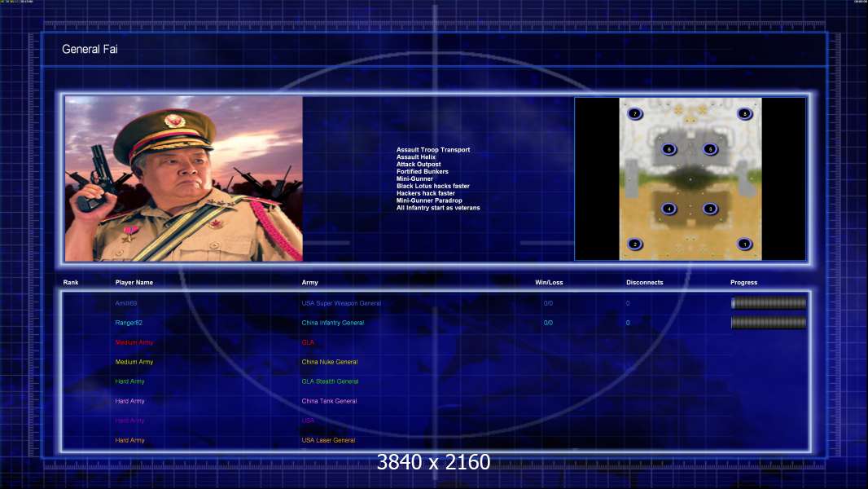
Task: Click the Ranger82 loading progress bar
Action: pos(769,322)
